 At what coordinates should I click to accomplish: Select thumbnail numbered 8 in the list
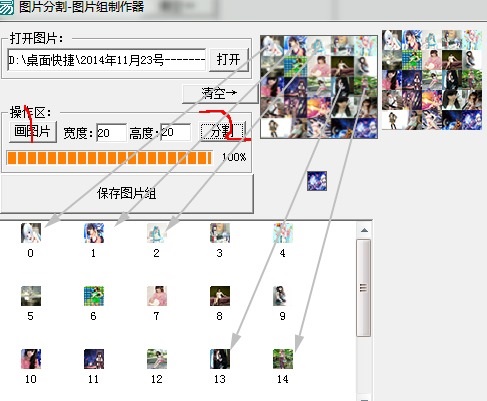point(220,296)
